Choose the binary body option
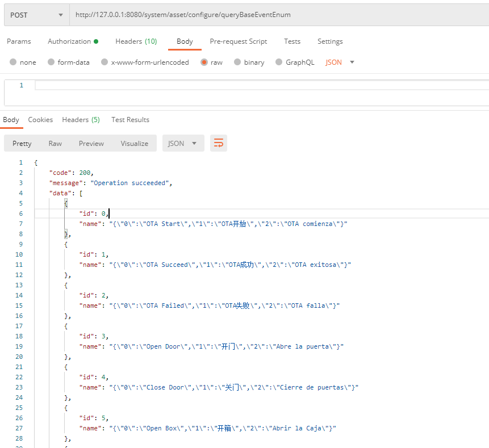 pos(237,62)
